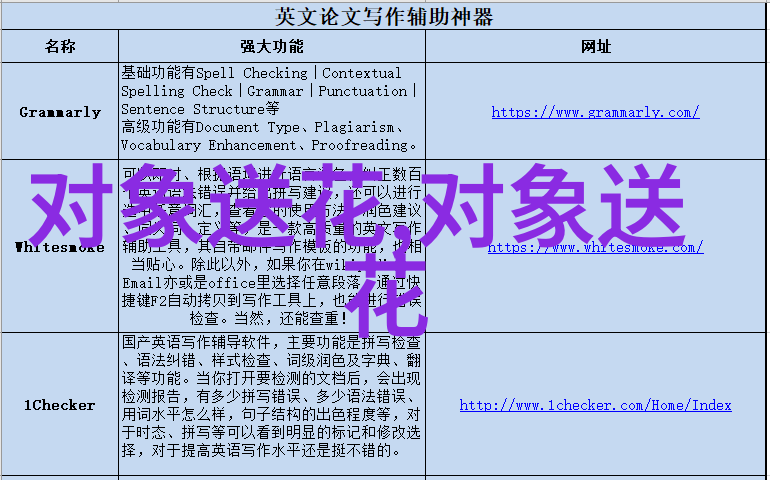The height and width of the screenshot is (480, 770).
Task: Click the 网址 column header
Action: [595, 46]
